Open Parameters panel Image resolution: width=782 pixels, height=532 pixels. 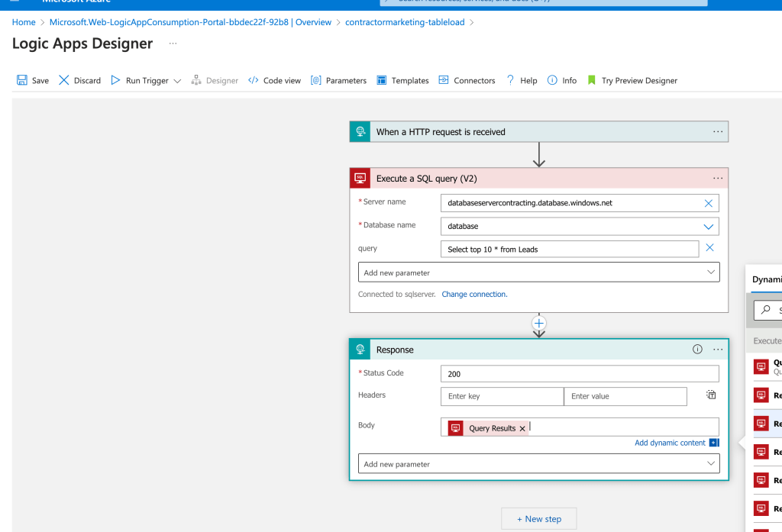338,80
